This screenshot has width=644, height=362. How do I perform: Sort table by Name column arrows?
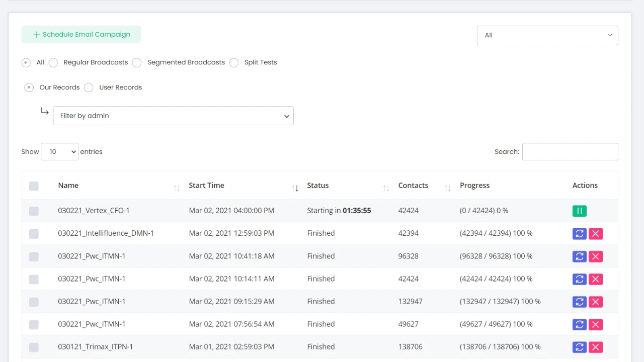coord(177,188)
